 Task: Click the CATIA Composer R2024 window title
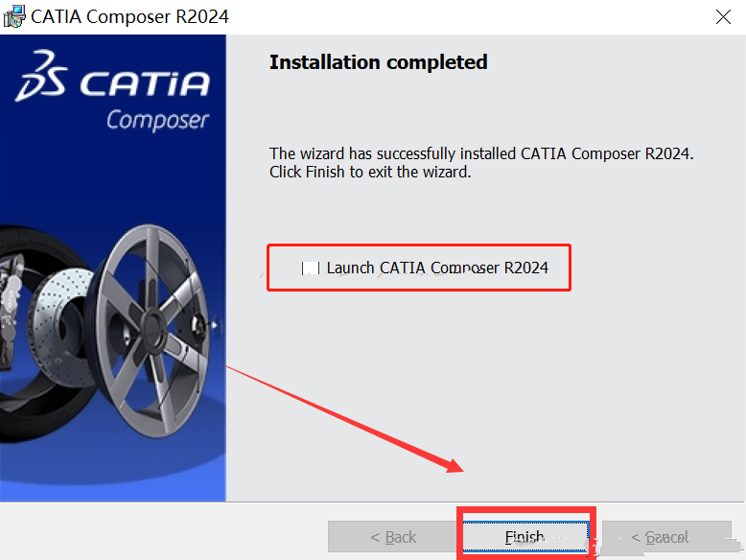click(129, 16)
